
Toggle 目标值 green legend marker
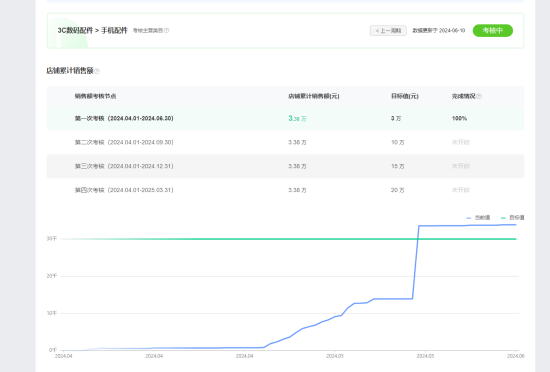click(x=503, y=218)
